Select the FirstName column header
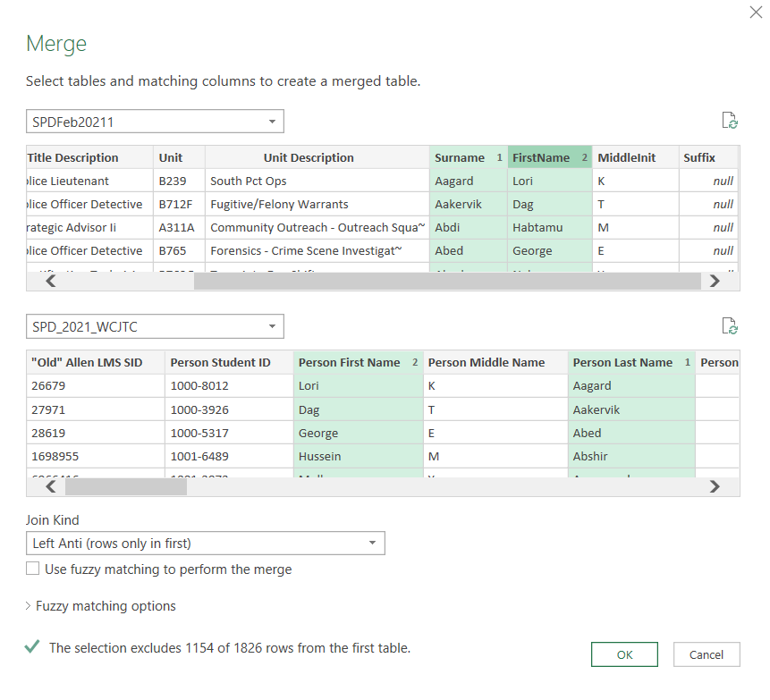 click(541, 157)
